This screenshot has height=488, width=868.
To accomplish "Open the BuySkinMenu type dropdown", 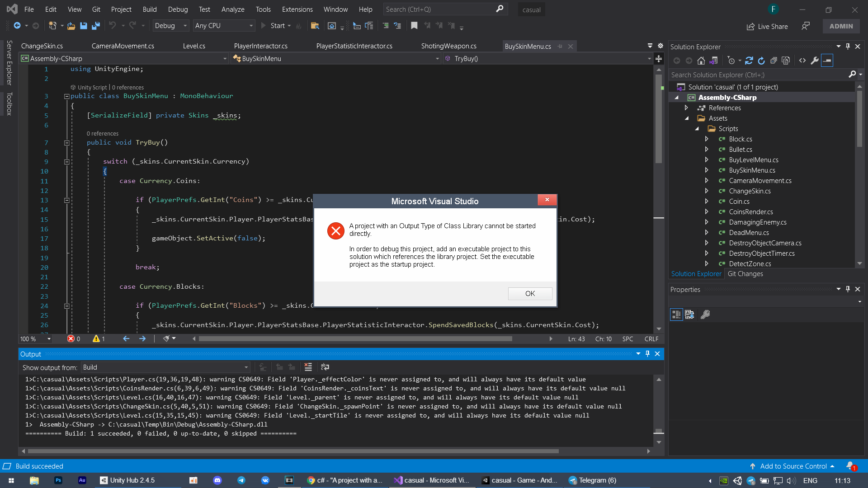I will tap(335, 59).
